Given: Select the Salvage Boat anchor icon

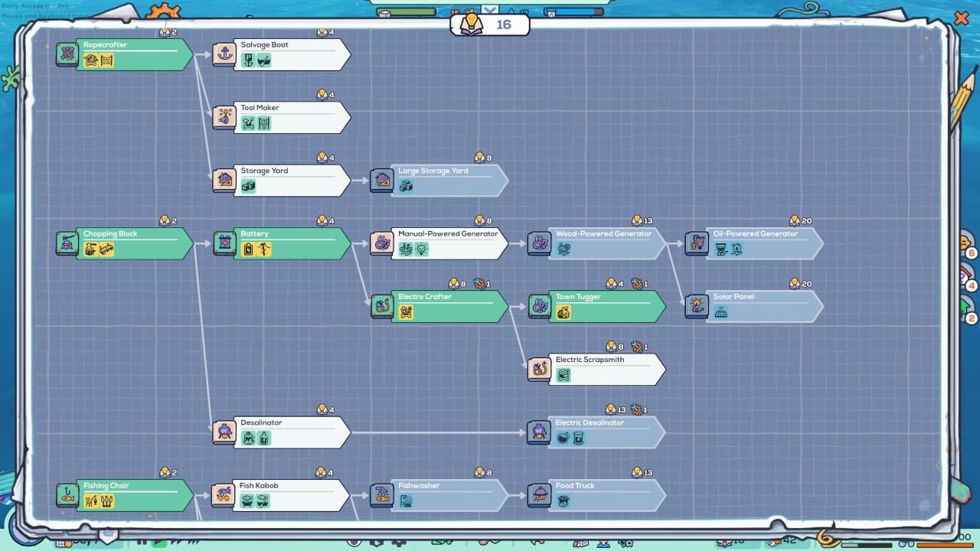Looking at the screenshot, I should click(224, 54).
